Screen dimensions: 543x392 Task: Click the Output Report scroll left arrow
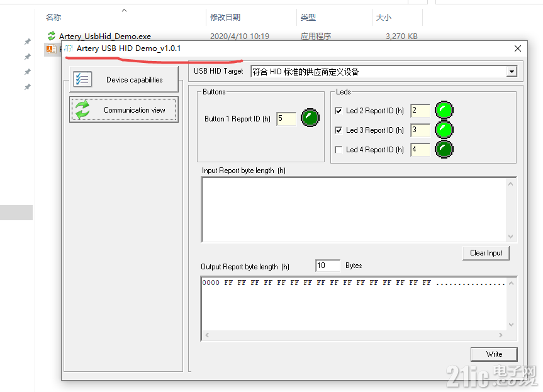pyautogui.click(x=207, y=335)
